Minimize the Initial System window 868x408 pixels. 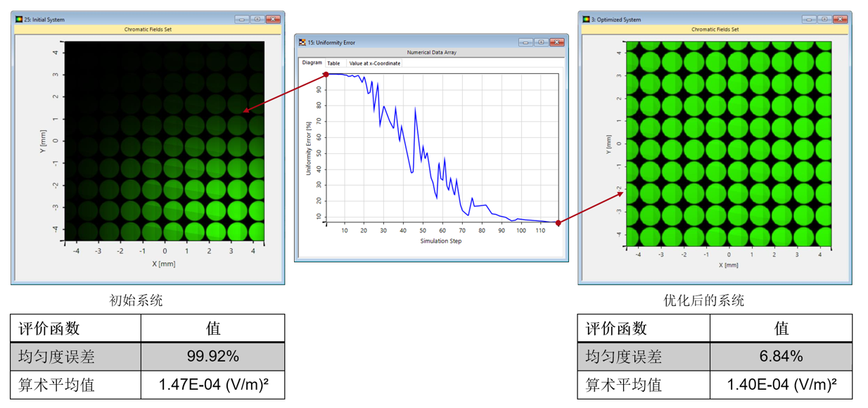[242, 19]
